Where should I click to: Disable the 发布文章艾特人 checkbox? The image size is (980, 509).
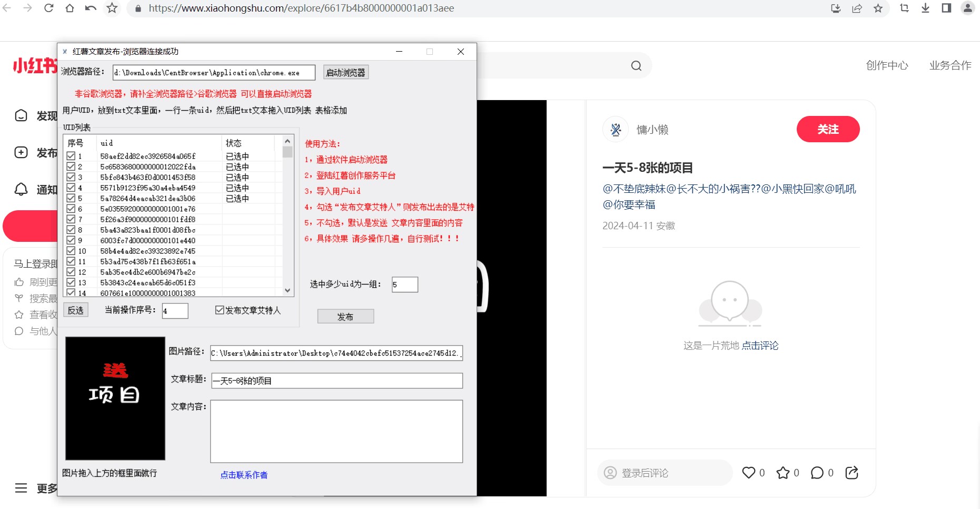coord(220,310)
